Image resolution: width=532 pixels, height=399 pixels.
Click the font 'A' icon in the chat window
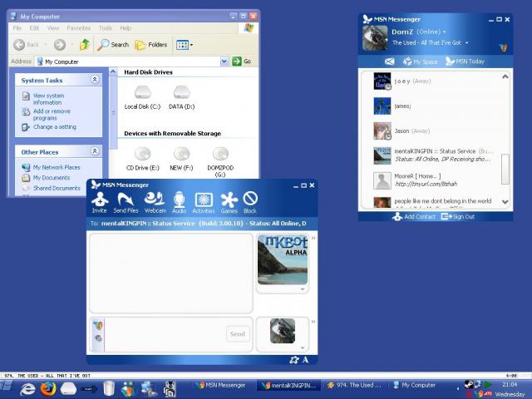click(x=305, y=360)
